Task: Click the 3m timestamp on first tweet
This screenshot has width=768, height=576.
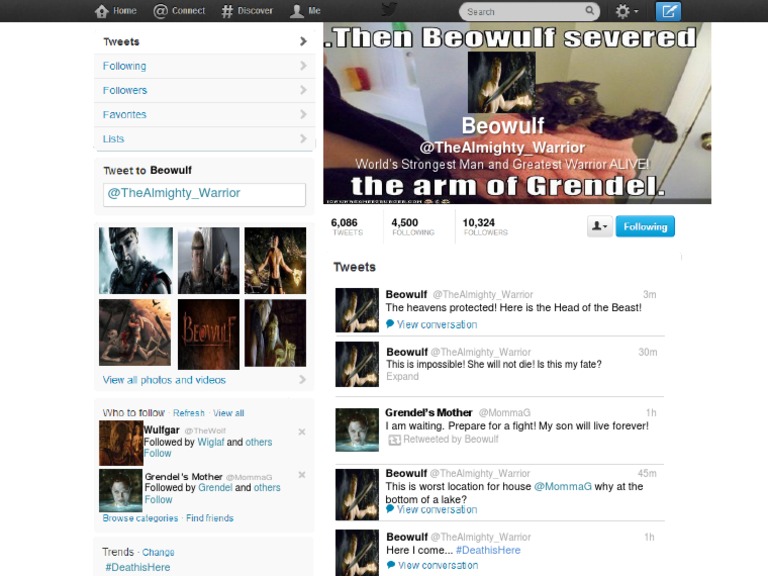Action: pyautogui.click(x=649, y=294)
